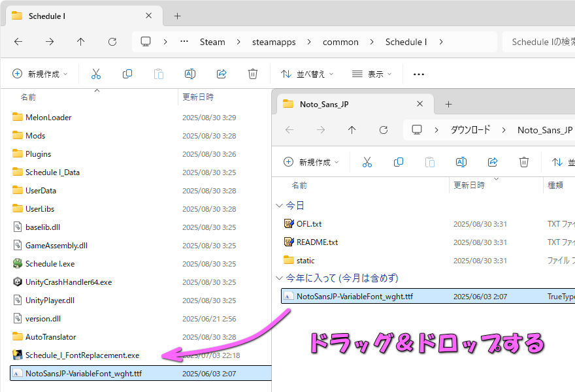Image resolution: width=575 pixels, height=392 pixels.
Task: Close the Schedule I tab
Action: (x=148, y=16)
